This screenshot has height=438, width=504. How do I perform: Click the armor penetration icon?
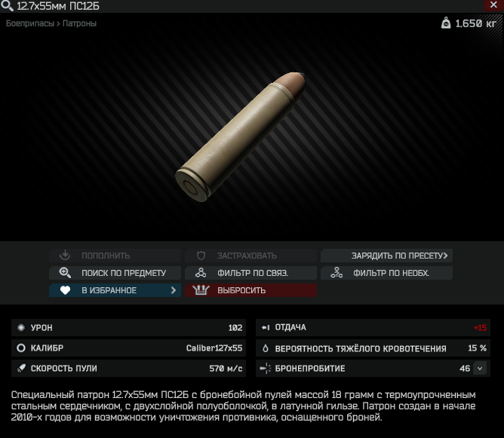point(266,369)
